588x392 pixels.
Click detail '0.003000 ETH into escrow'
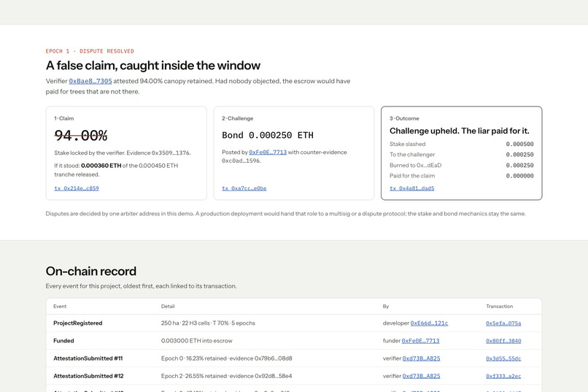click(196, 341)
